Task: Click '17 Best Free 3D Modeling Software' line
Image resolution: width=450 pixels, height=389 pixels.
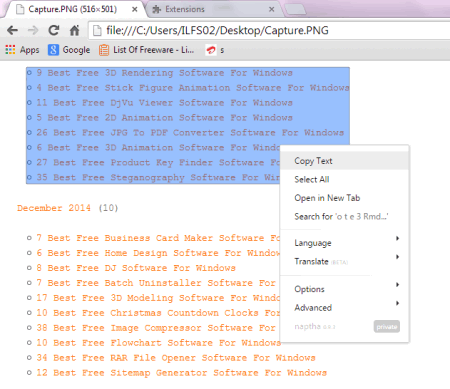Action: point(158,298)
